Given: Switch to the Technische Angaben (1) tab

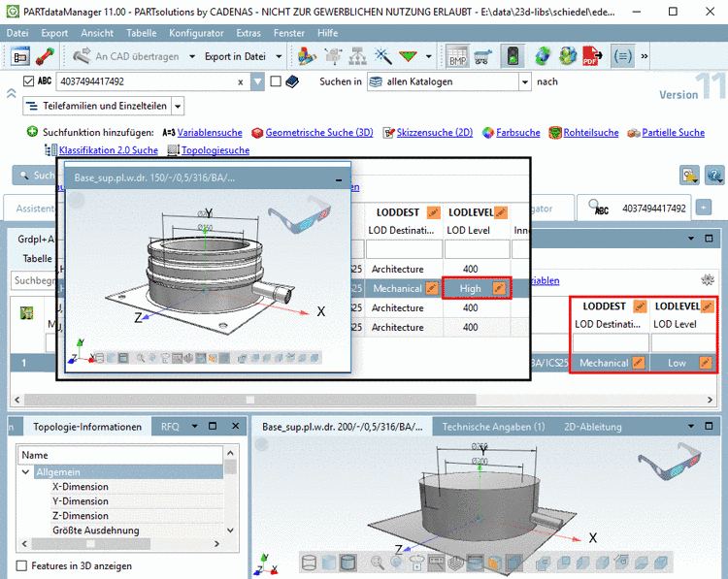Looking at the screenshot, I should coord(493,427).
